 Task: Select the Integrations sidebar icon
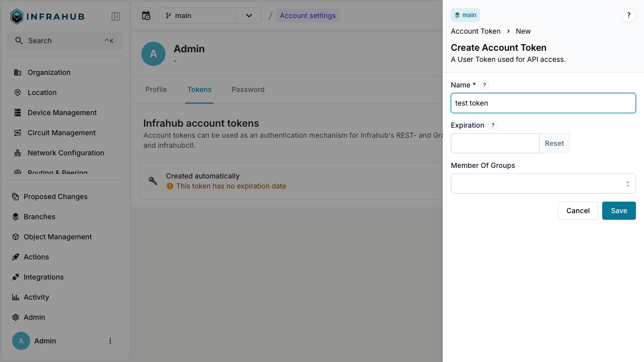pyautogui.click(x=16, y=277)
